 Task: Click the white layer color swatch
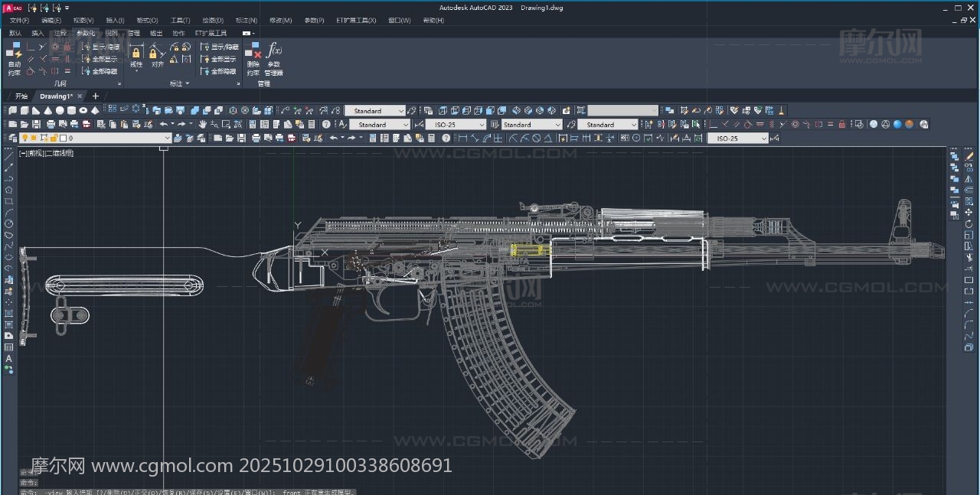[x=62, y=138]
